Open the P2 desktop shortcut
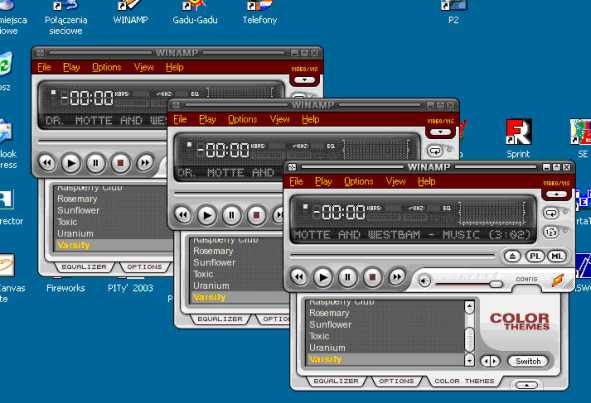Viewport: 591px width, 403px height. tap(453, 12)
